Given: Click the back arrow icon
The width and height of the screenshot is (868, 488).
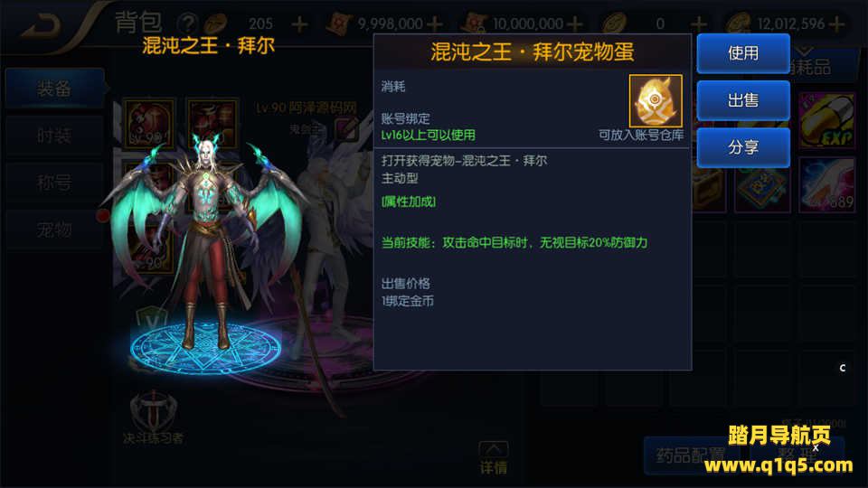Looking at the screenshot, I should pos(42,24).
